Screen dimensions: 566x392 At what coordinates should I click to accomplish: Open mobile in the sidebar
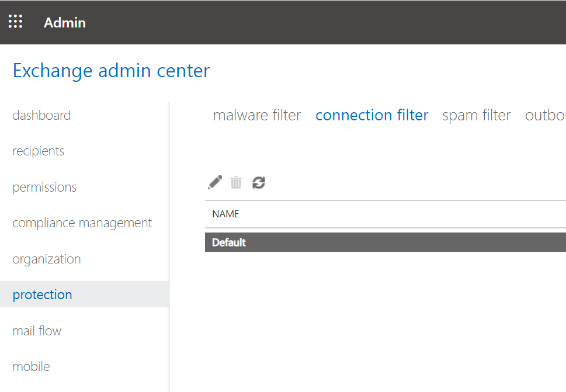coord(31,366)
